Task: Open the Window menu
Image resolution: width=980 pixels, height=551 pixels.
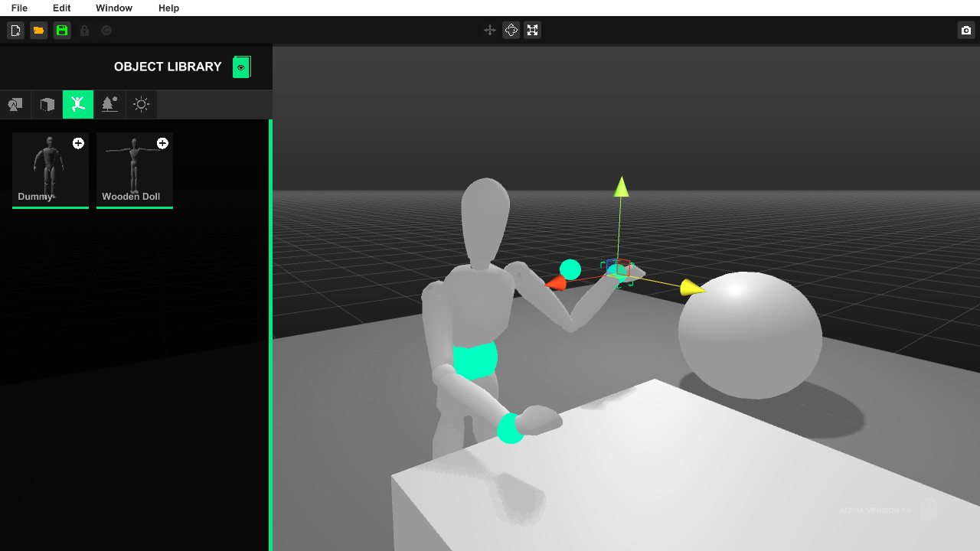Action: click(x=114, y=8)
